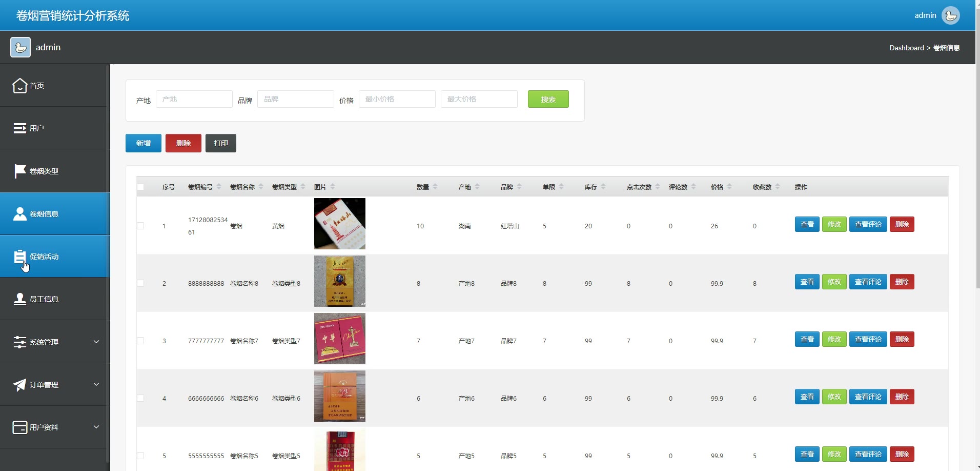This screenshot has width=980, height=471.
Task: Click the sidebar admin profile avatar
Action: point(21,47)
